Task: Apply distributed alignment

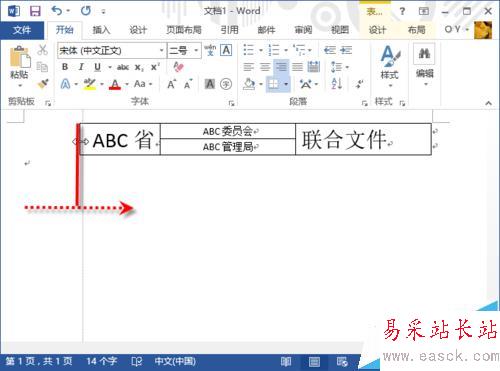Action: click(x=314, y=67)
